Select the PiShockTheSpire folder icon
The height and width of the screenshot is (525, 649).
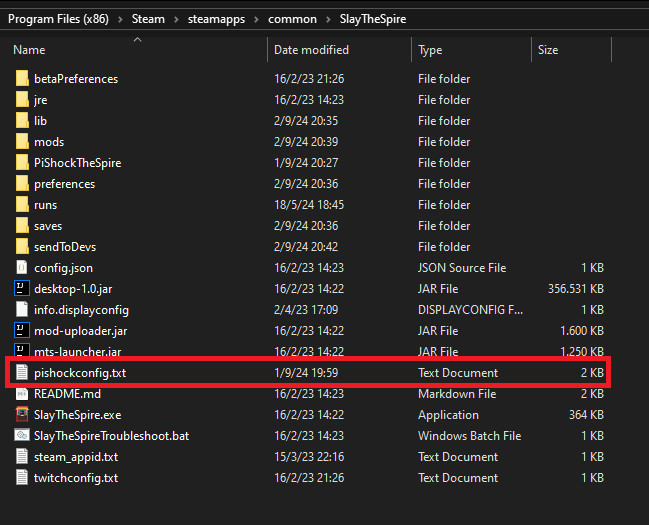22,163
